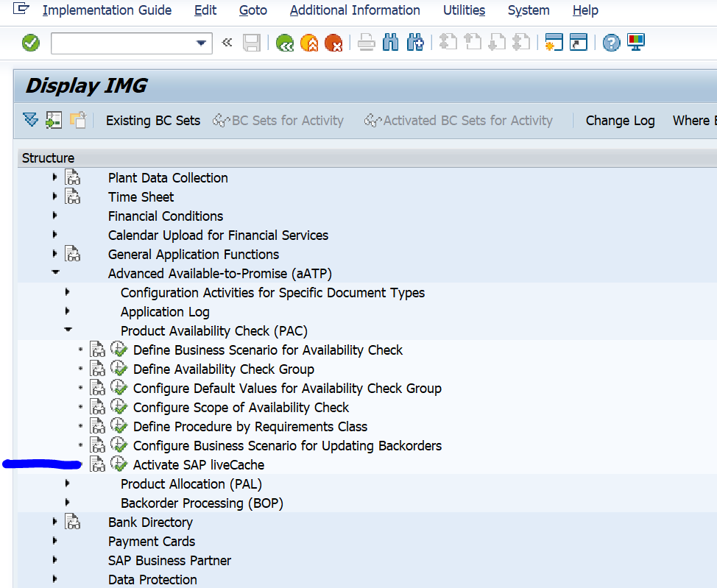Click the Generate Shortcut icon

[x=579, y=43]
